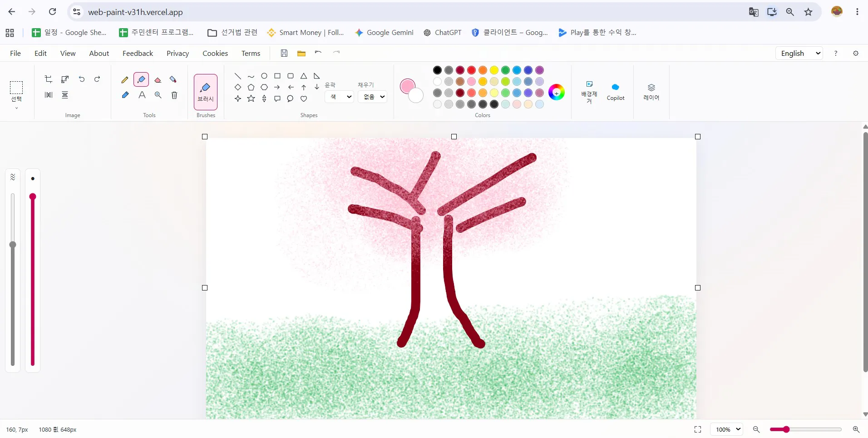Select the fill bucket tool

coord(173,79)
